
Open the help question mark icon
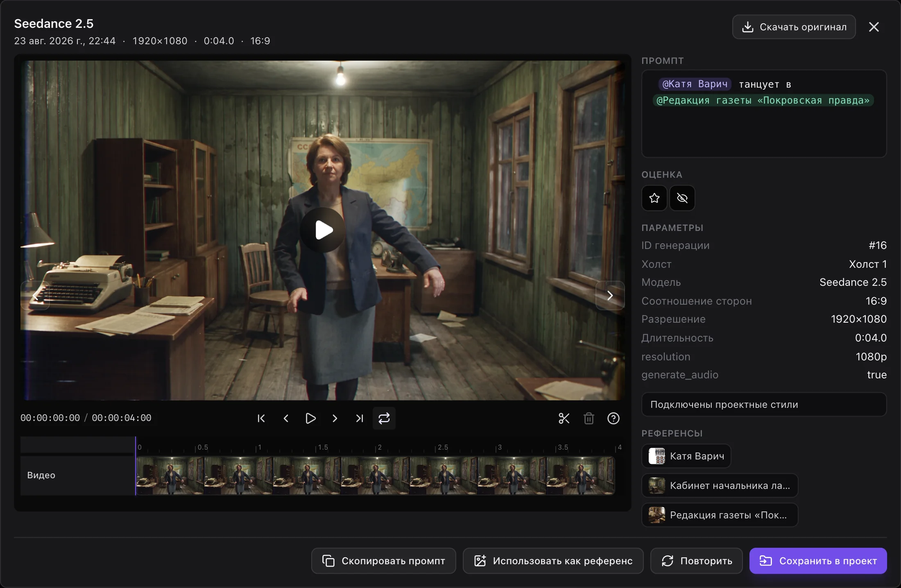613,418
